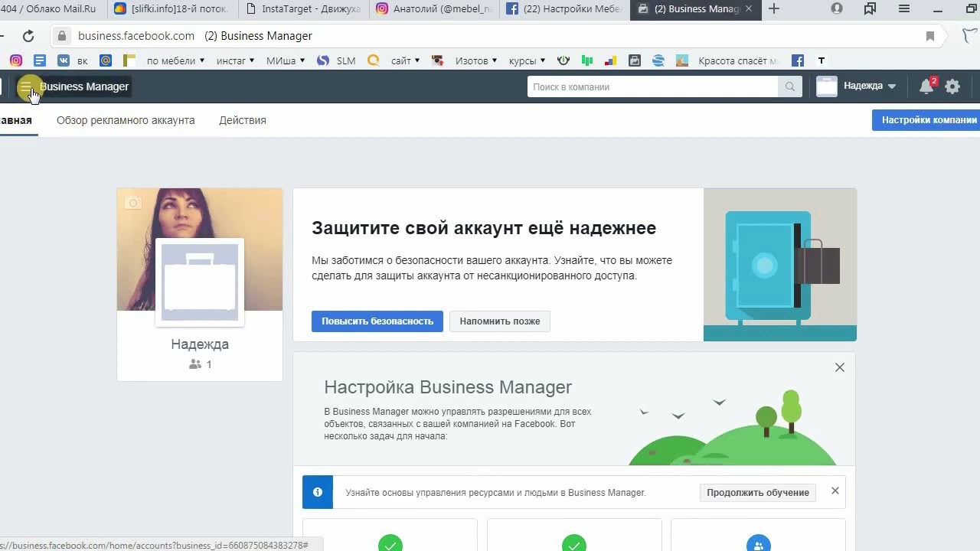Open the Красота спасёт bookmark

pos(727,60)
